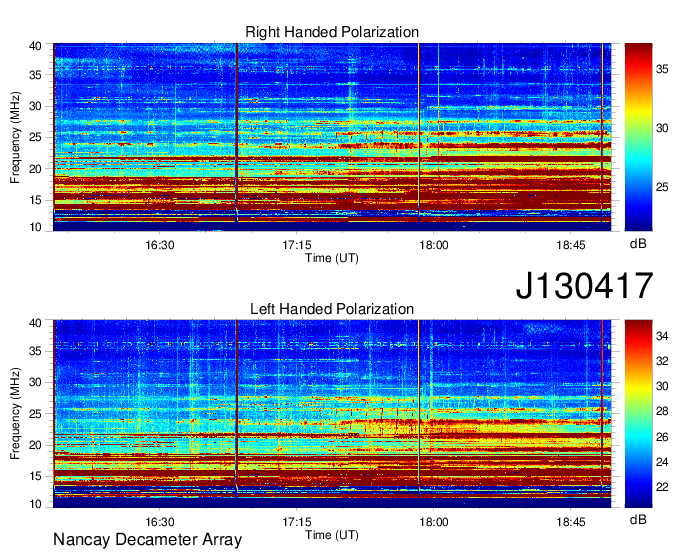Click the 20 MHz tick on Right Handed plot

tap(36, 169)
